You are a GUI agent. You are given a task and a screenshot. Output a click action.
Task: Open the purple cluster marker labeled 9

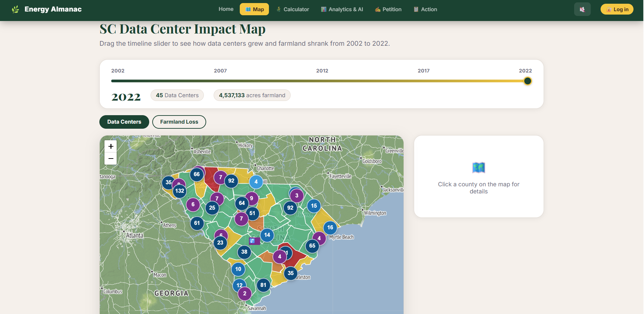[x=252, y=198]
